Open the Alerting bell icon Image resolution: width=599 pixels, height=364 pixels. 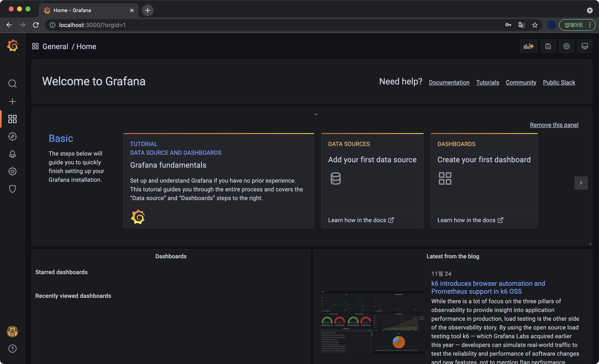(12, 154)
